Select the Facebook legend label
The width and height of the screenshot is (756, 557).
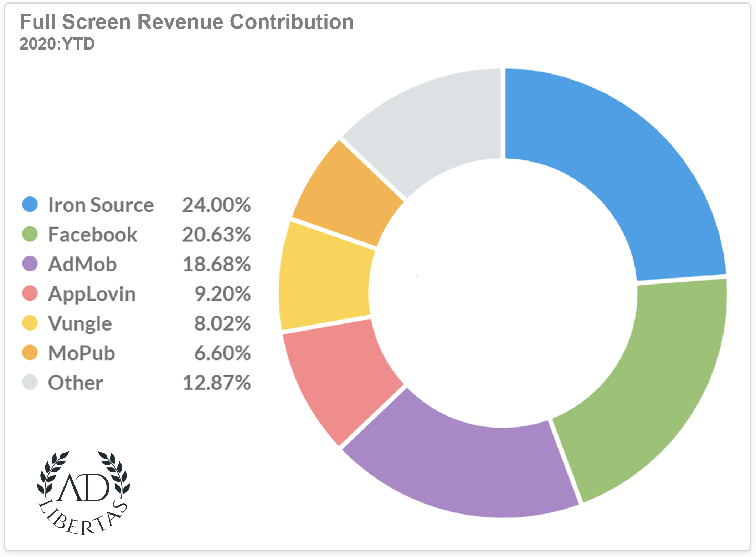93,235
